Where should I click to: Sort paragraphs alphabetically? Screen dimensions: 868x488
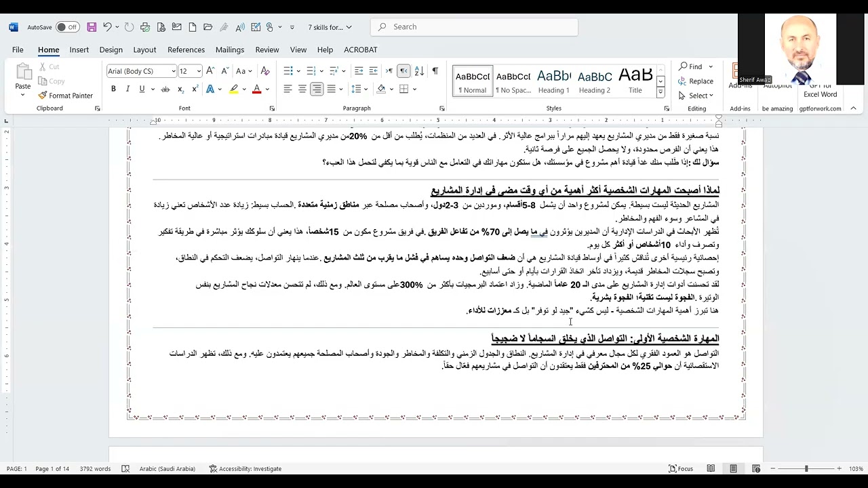419,71
